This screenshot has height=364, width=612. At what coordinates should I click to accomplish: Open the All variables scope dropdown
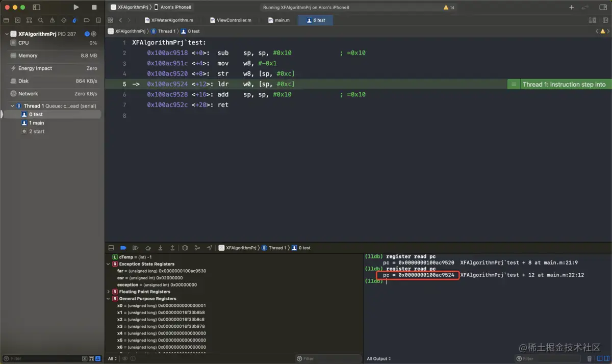113,359
